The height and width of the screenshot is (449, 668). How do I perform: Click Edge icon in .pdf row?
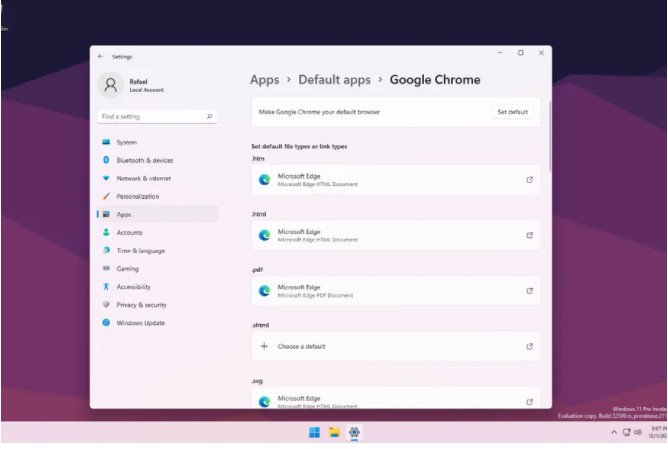265,291
